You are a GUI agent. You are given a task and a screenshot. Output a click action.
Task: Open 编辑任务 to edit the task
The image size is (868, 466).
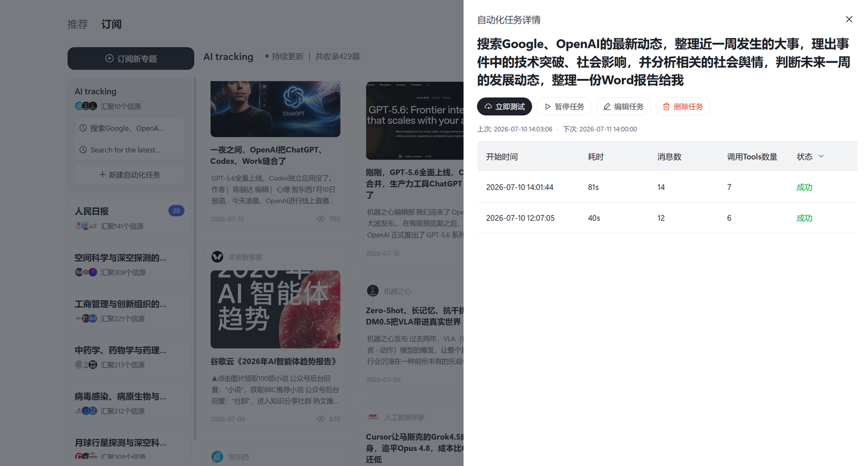(623, 107)
